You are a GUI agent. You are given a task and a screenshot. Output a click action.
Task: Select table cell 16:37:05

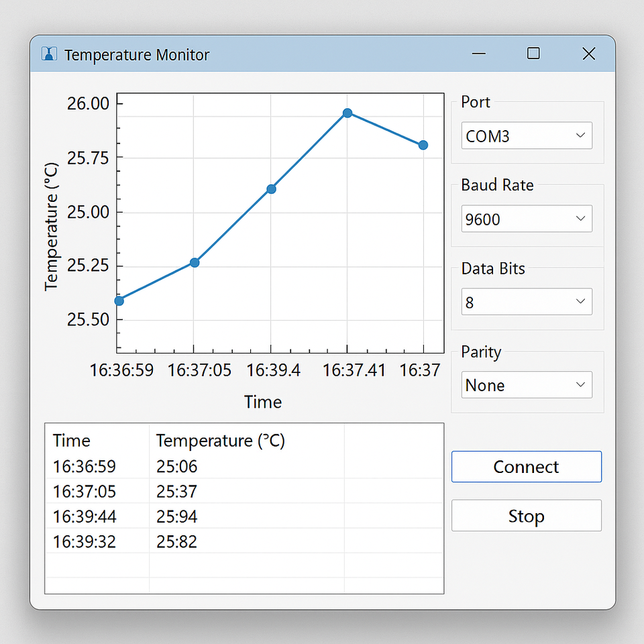[x=85, y=491]
